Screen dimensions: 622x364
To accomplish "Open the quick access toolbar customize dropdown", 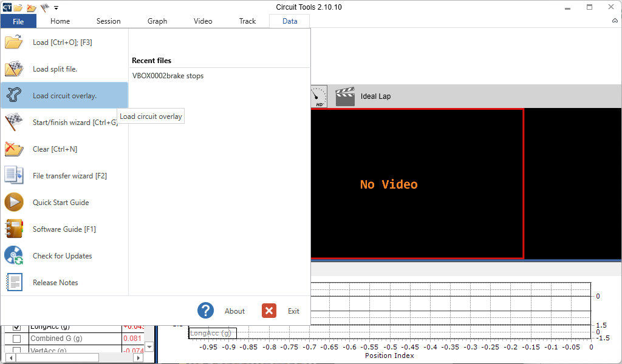I will tap(56, 7).
